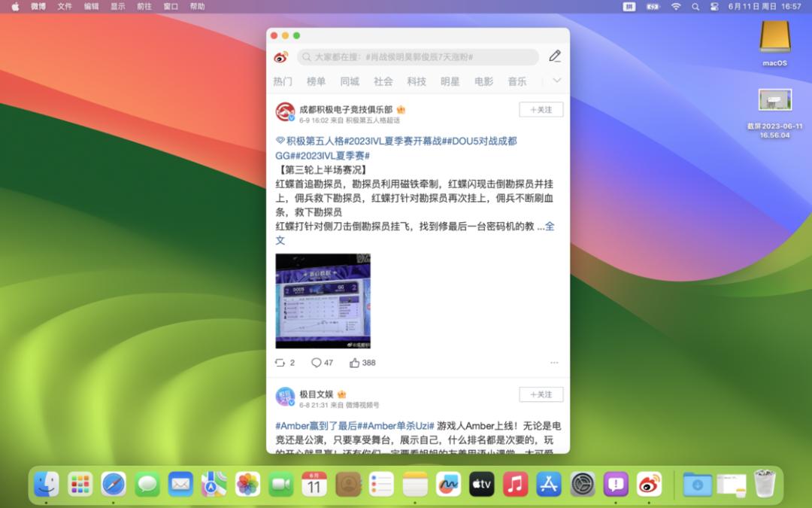
Task: Switch to the 同城 tab
Action: [x=350, y=81]
